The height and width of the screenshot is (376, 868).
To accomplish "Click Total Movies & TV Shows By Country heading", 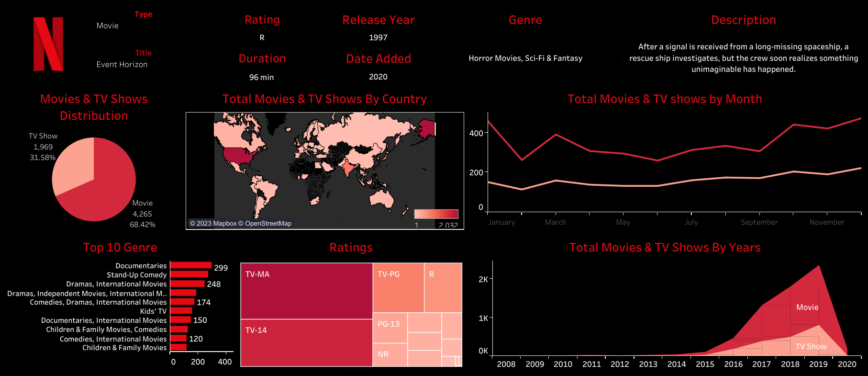I will point(324,99).
